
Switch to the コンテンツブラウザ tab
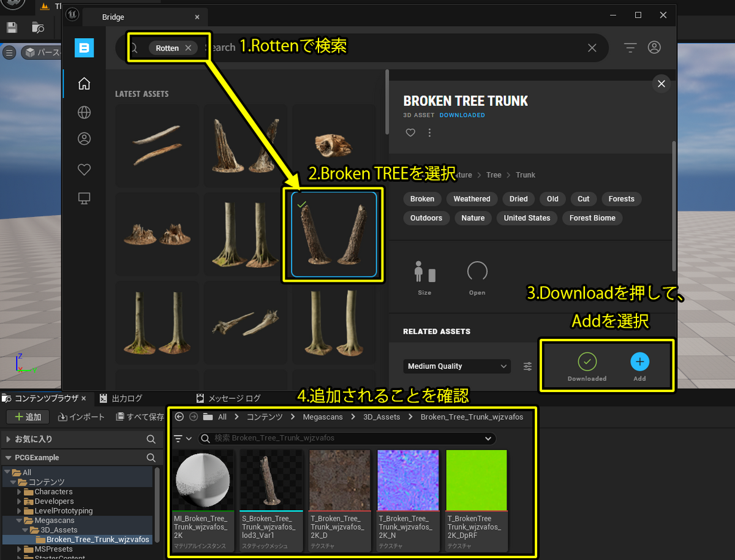pyautogui.click(x=46, y=398)
